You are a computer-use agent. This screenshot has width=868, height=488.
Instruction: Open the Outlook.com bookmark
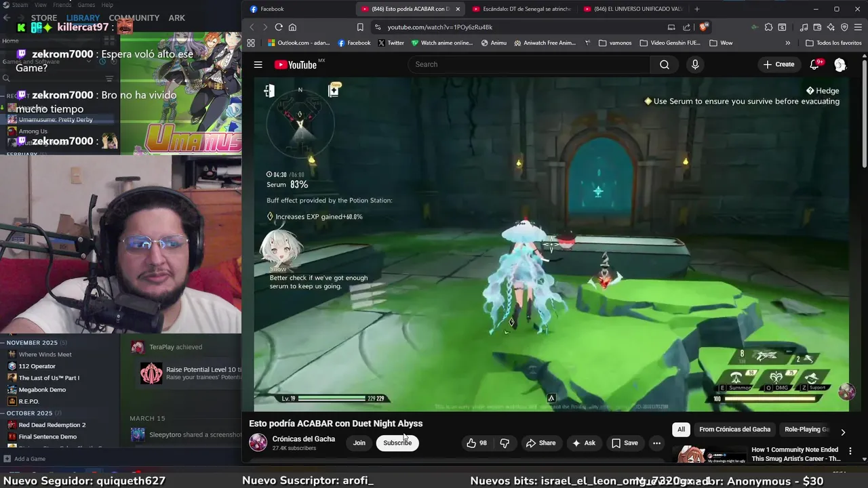[299, 43]
